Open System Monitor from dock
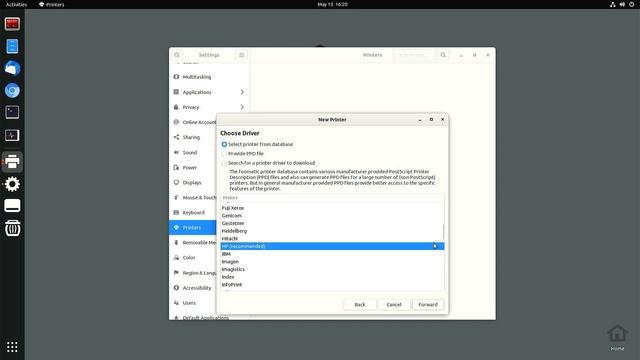640x360 pixels. click(12, 135)
